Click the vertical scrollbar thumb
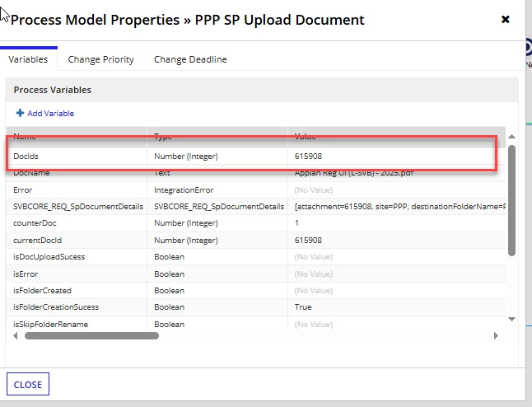Viewport: 532px width, 407px height. tap(511, 200)
